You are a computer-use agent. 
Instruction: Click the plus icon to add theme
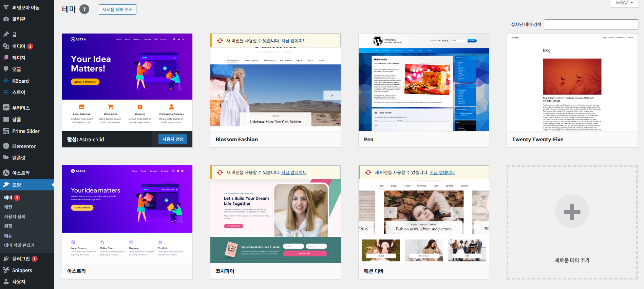pos(572,212)
